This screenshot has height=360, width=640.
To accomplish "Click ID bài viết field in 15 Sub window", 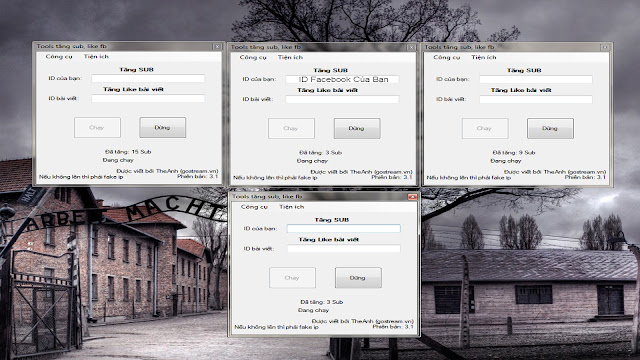I will coord(148,98).
